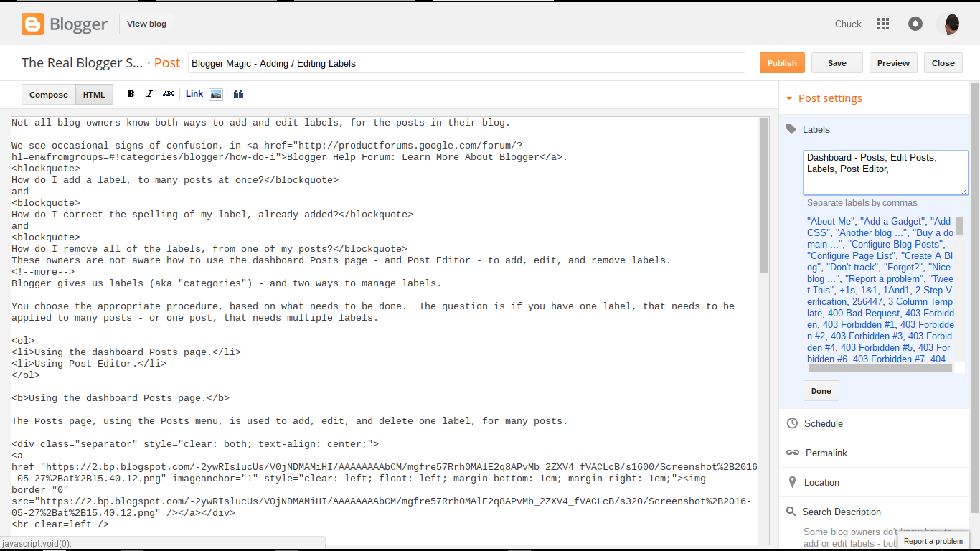Click into the HTML editor text area

pyautogui.click(x=385, y=330)
